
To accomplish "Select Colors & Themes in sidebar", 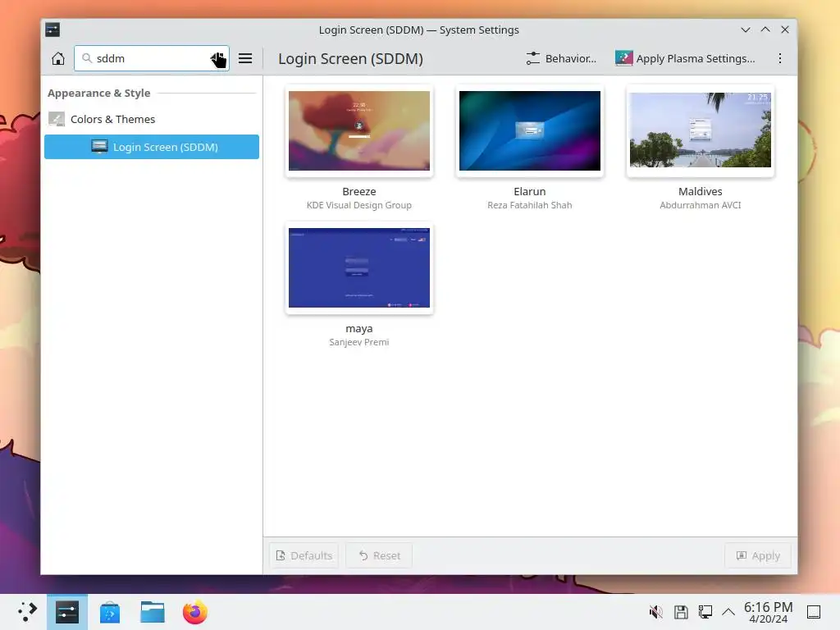I will [152, 119].
